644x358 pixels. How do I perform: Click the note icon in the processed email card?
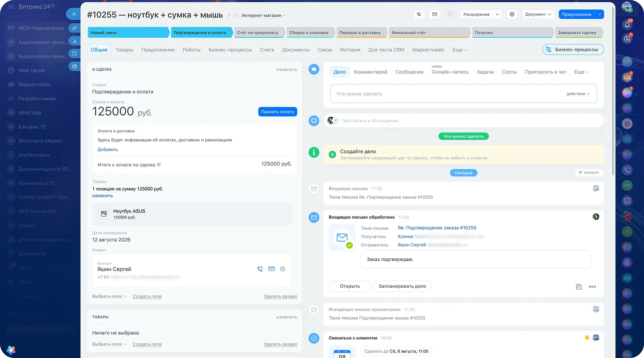pos(579,287)
